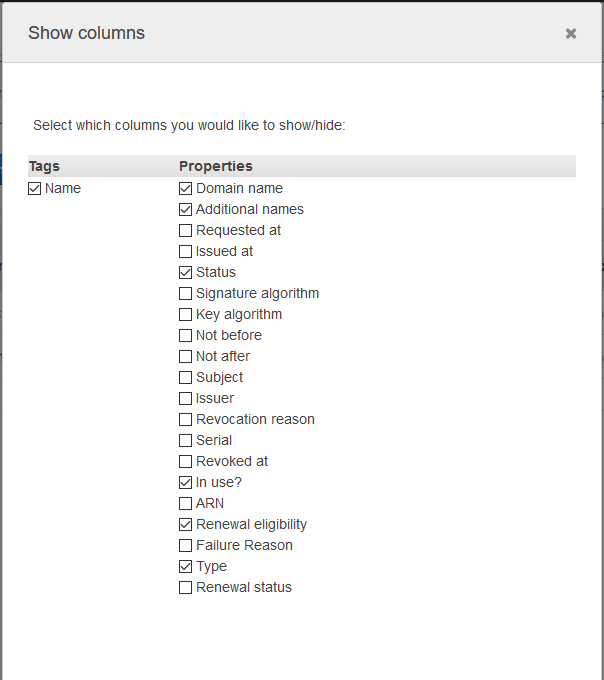Close the Show columns dialog
The width and height of the screenshot is (604, 680).
571,33
